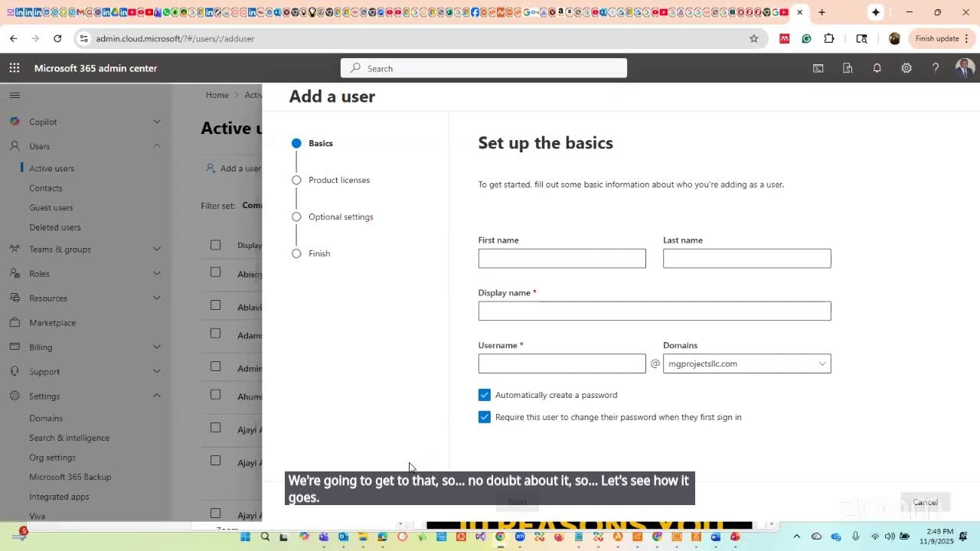Viewport: 980px width, 551px height.
Task: Expand the Resources nav section
Action: [157, 298]
